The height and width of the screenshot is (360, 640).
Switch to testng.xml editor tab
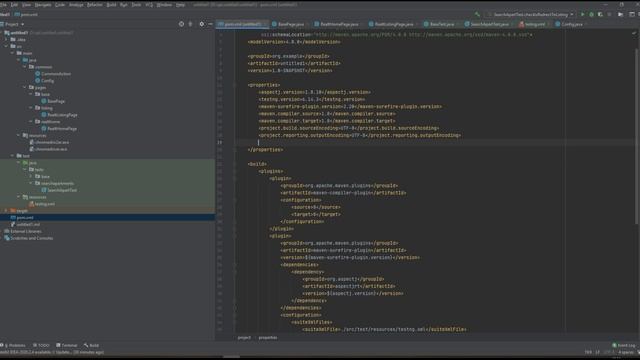click(534, 24)
